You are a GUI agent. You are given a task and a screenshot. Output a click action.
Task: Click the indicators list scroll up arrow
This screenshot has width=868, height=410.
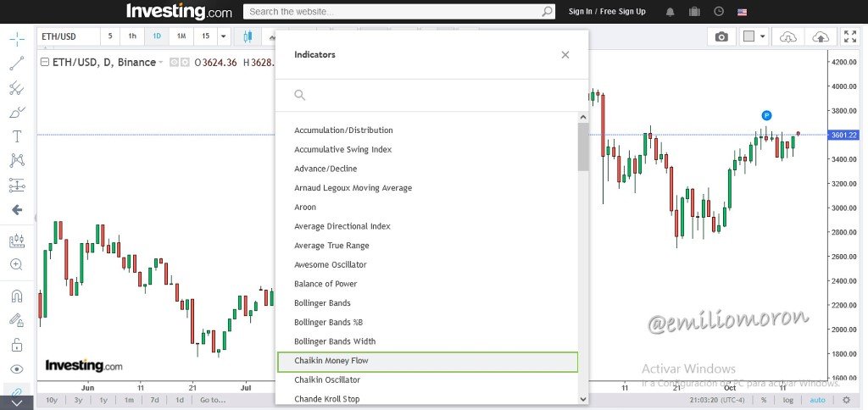(583, 117)
